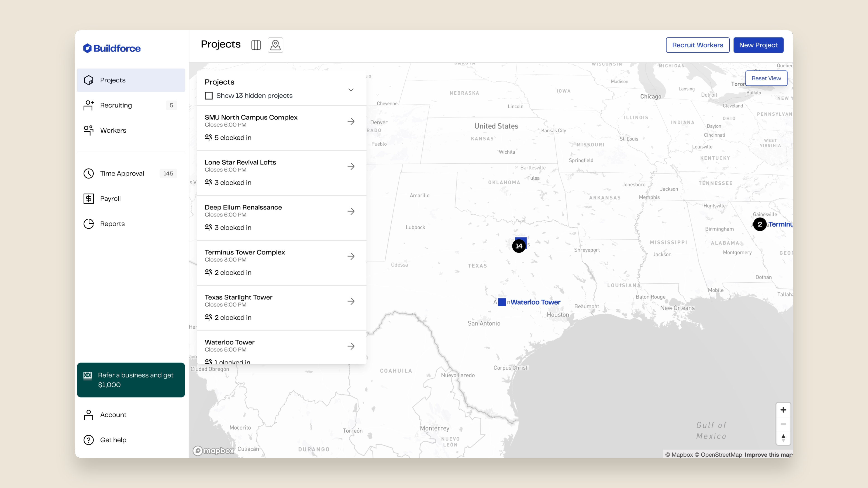This screenshot has width=868, height=488.
Task: Select the map view icon
Action: coord(275,45)
